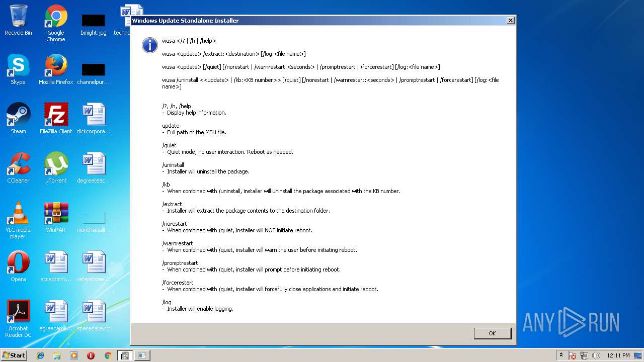Click the '/promptrestart' option heading text
The width and height of the screenshot is (644, 362).
pyautogui.click(x=180, y=263)
